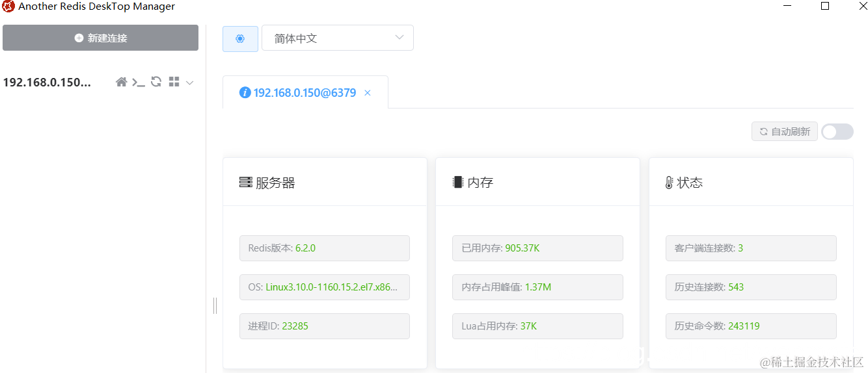Click the 新建连接 button
Screen dimensions: 868x373
100,38
